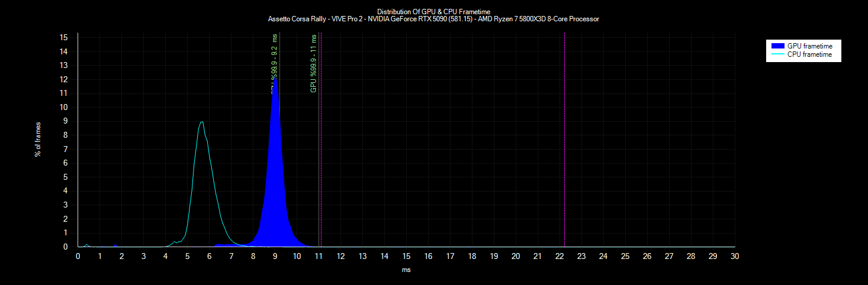868x285 pixels.
Task: Click the x-axis tick label '30'
Action: pyautogui.click(x=735, y=256)
